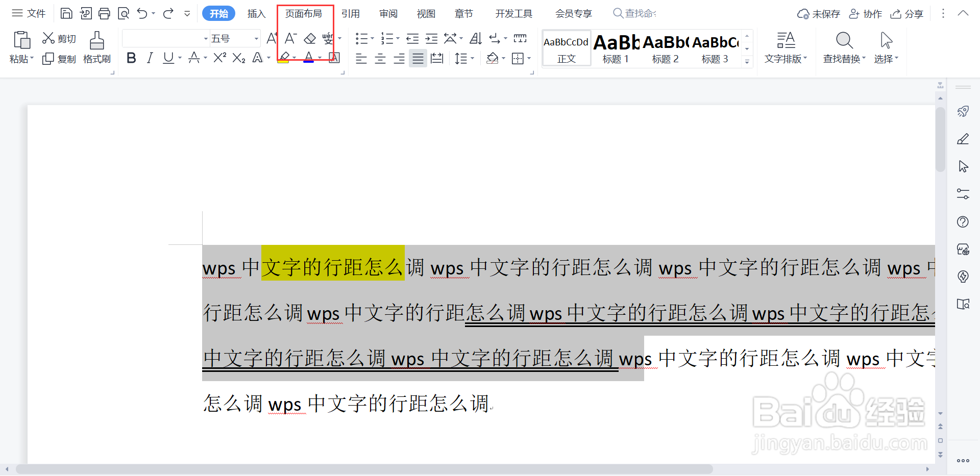This screenshot has width=980, height=476.
Task: Click the ruler tab stops icon
Action: 520,38
